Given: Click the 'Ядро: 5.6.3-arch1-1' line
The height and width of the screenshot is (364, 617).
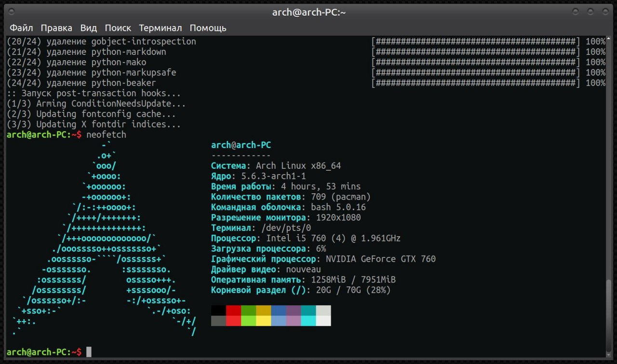Looking at the screenshot, I should pos(258,176).
